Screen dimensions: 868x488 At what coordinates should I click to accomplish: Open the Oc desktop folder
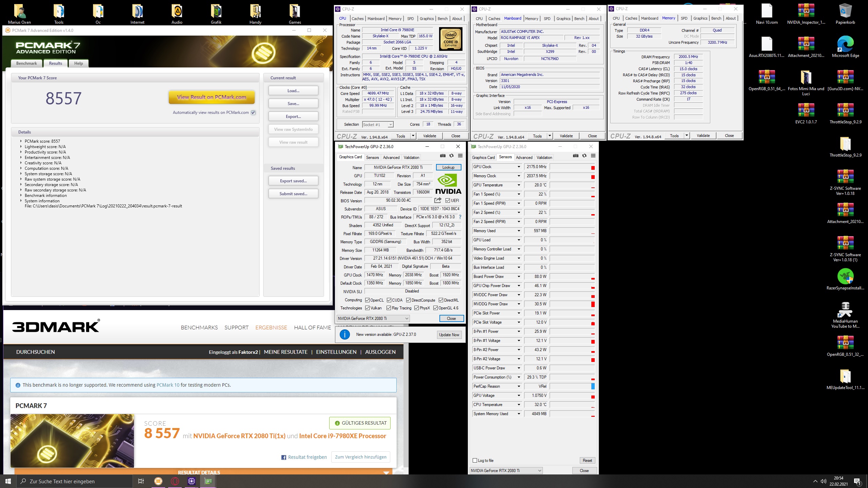(x=98, y=14)
